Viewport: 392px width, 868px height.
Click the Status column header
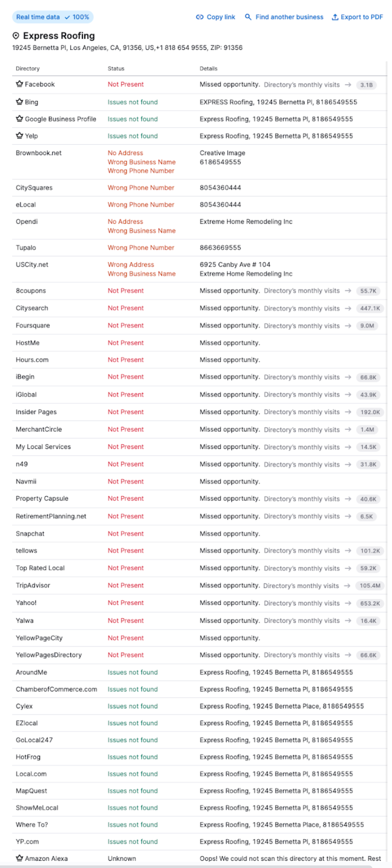click(116, 68)
